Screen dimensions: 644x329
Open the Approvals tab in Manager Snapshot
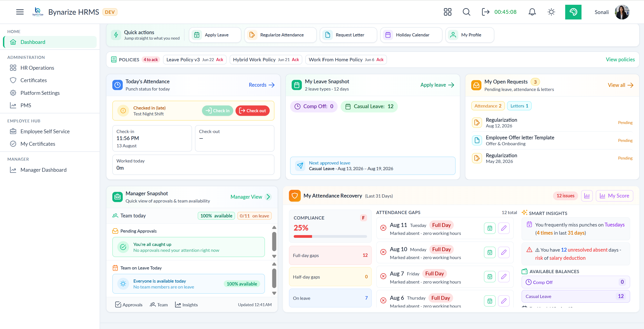click(129, 305)
